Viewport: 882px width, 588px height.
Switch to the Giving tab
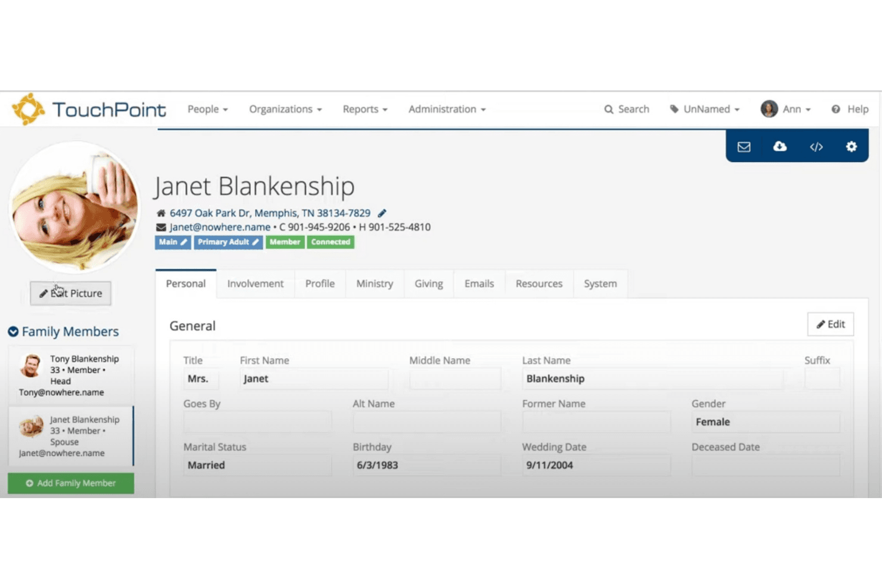429,284
